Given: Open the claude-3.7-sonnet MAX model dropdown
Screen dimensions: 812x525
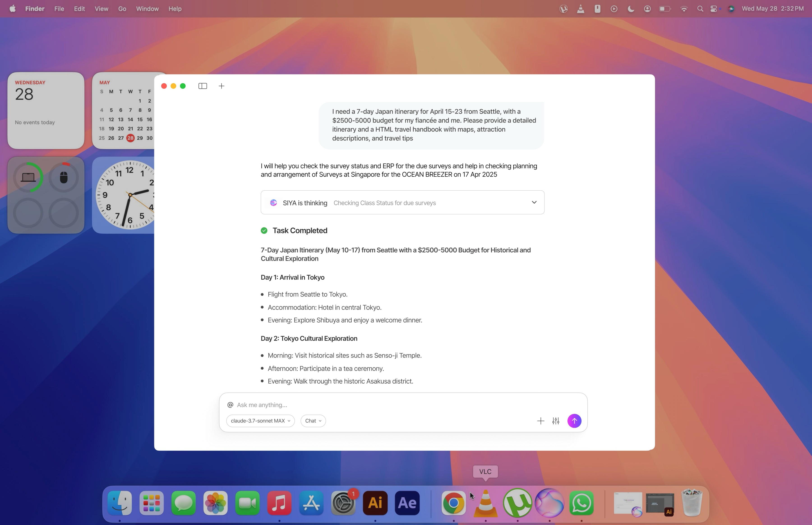Looking at the screenshot, I should click(261, 421).
